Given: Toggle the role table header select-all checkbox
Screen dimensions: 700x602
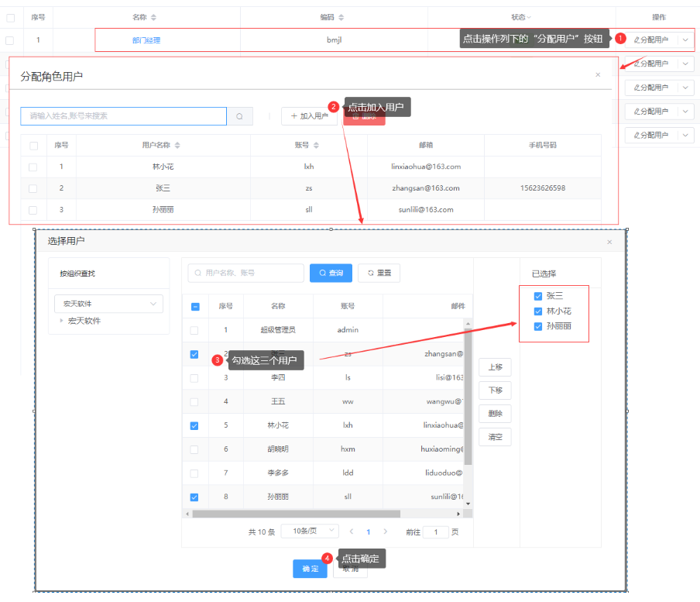Looking at the screenshot, I should tap(11, 18).
